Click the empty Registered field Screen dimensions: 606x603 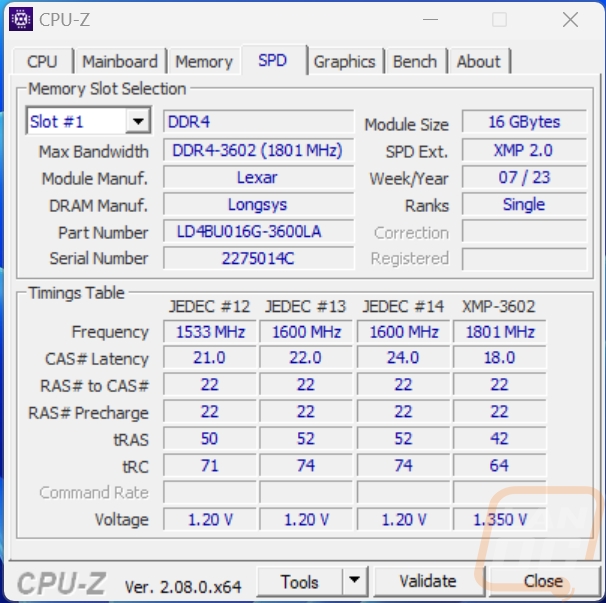pyautogui.click(x=524, y=259)
